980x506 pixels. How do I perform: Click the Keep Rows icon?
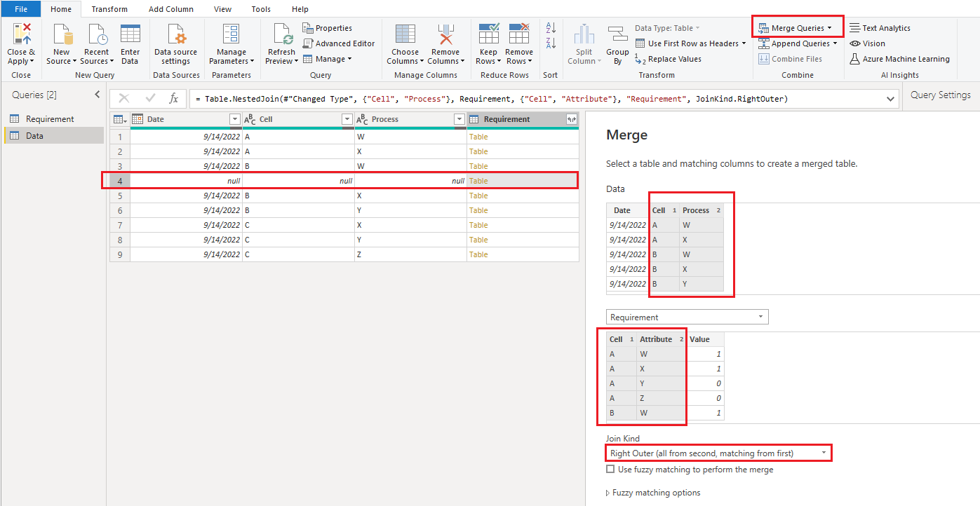pos(488,35)
